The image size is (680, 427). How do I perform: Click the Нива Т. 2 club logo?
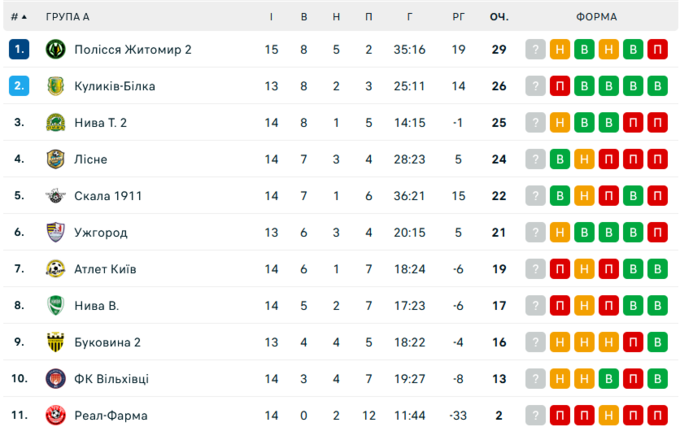[55, 122]
